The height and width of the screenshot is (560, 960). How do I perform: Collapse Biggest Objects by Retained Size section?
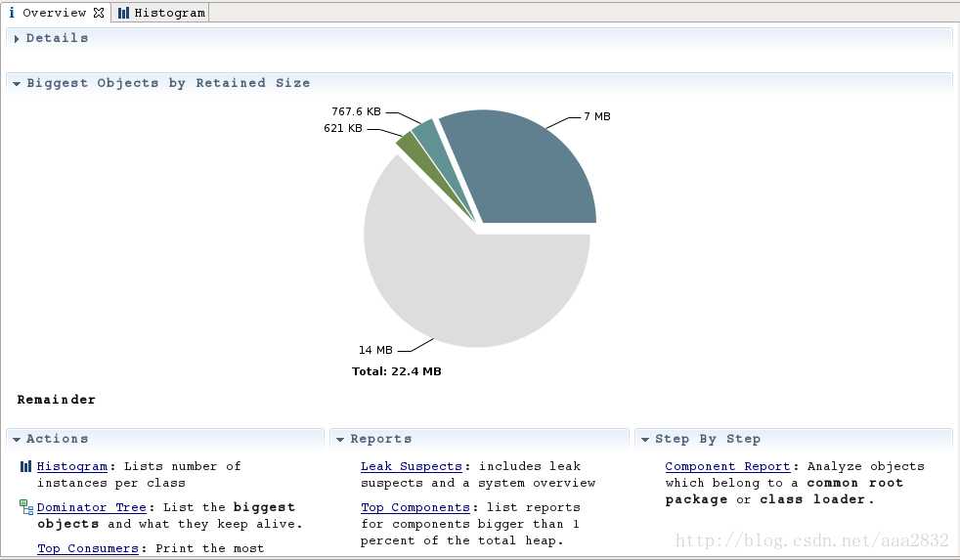17,83
